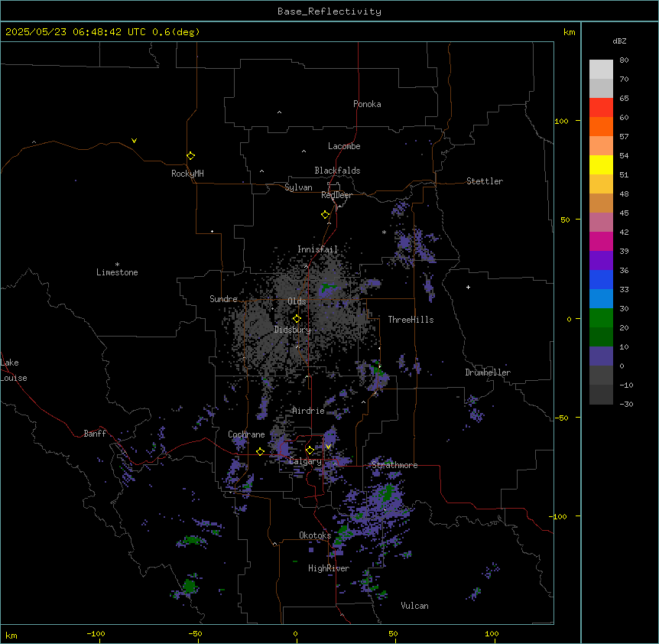Screen dimensions: 659x644
Task: Click the Limestone label
Action: coord(117,272)
